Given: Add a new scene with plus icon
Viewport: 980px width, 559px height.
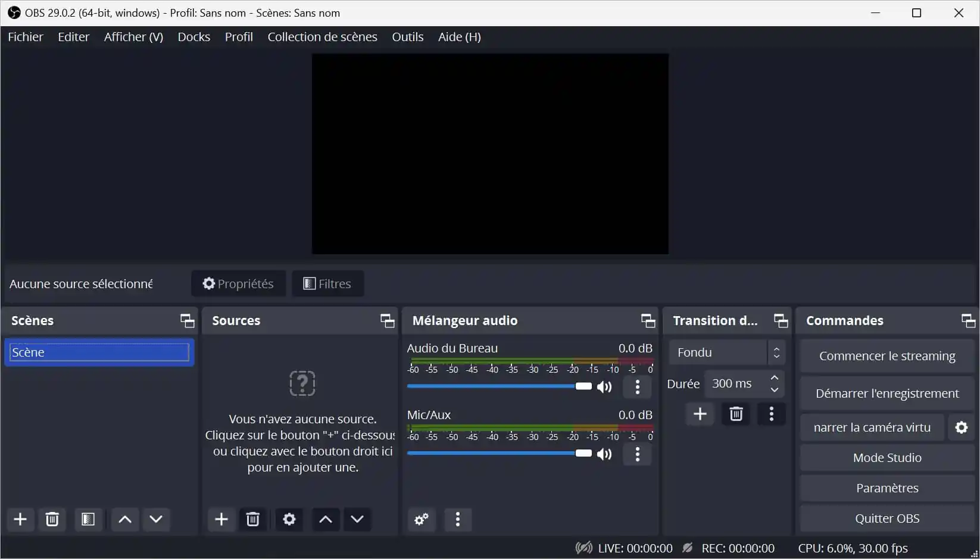Looking at the screenshot, I should 20,519.
